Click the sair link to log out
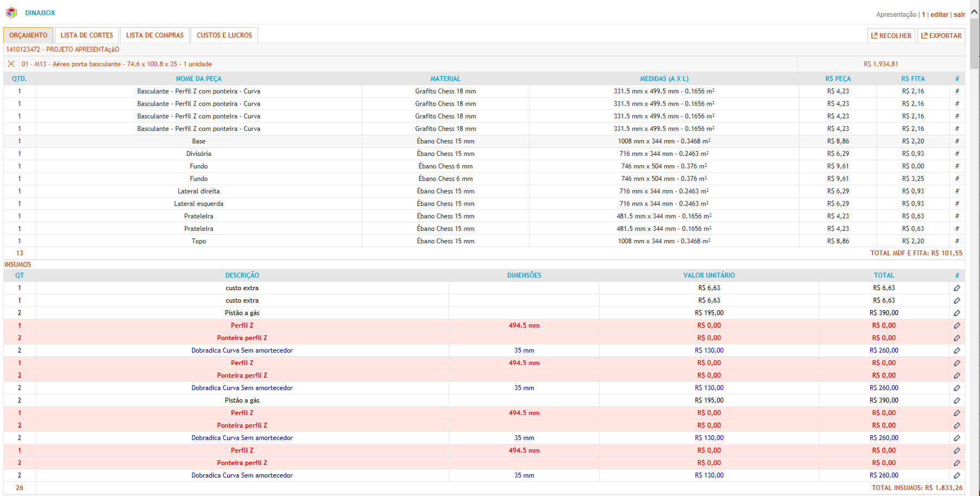980x496 pixels. point(959,15)
